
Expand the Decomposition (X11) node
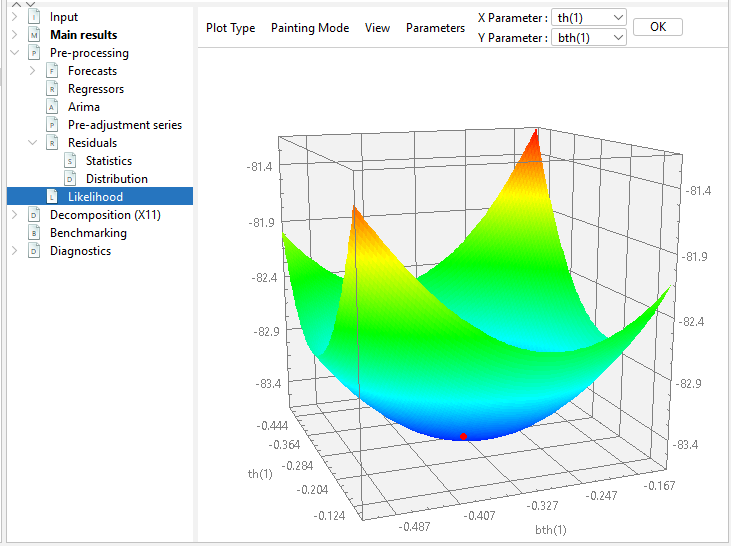pos(14,215)
